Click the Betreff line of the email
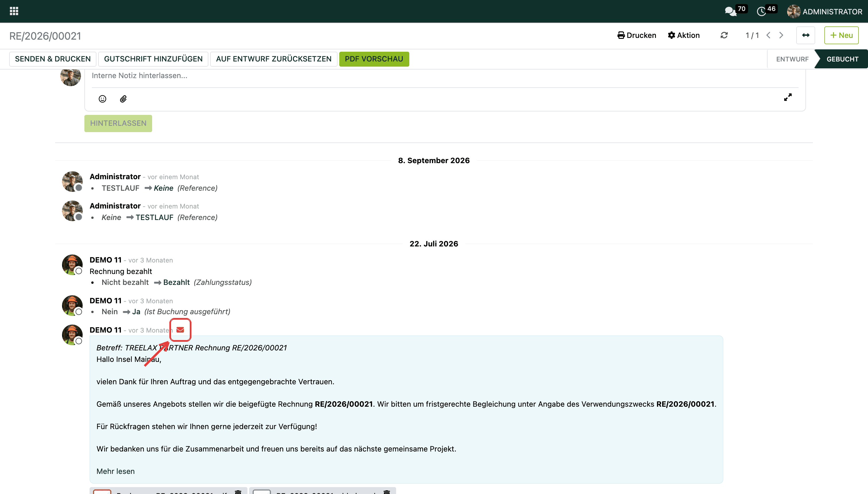 click(191, 348)
